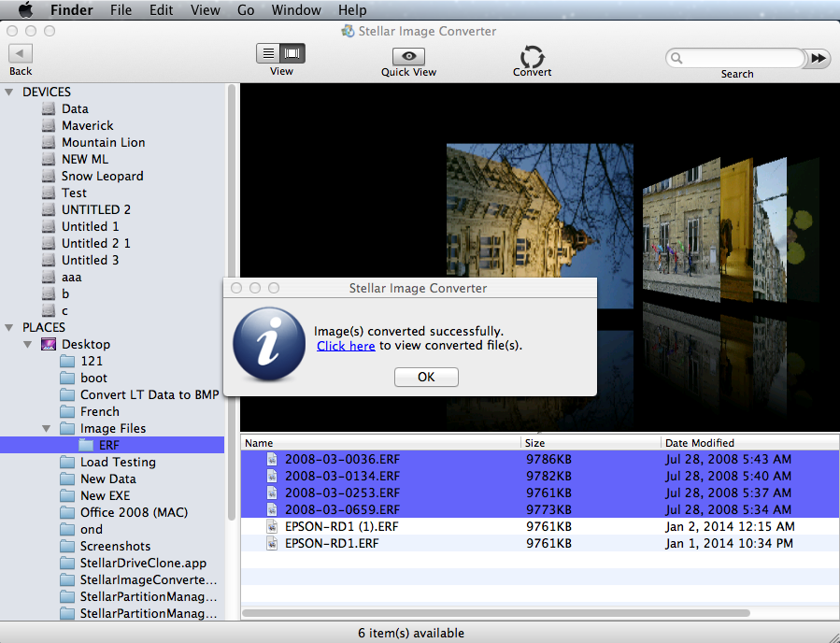Sort files by Name column header
Viewport: 840px width, 643px height.
point(380,443)
